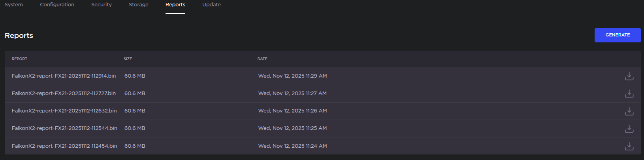Click the FalkonX2-report-FX21-20251112-112544.bin row name
This screenshot has height=160, width=644.
pos(64,128)
